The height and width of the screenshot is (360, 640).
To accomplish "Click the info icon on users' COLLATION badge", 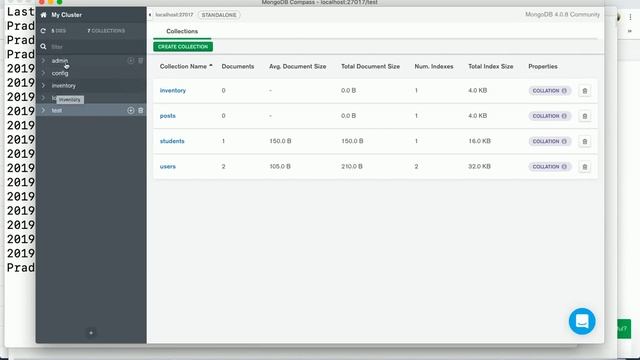I will pos(564,167).
